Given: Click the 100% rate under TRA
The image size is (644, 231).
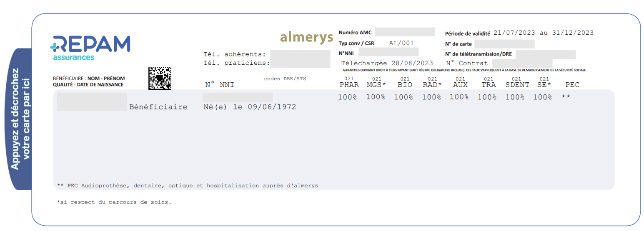Looking at the screenshot, I should tap(487, 97).
